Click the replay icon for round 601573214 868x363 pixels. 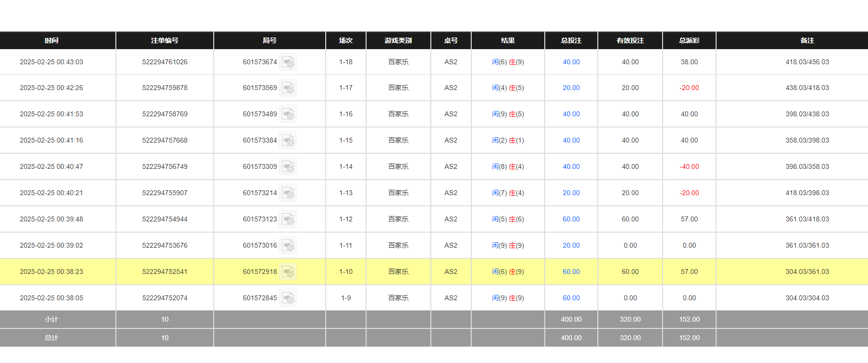(x=288, y=193)
